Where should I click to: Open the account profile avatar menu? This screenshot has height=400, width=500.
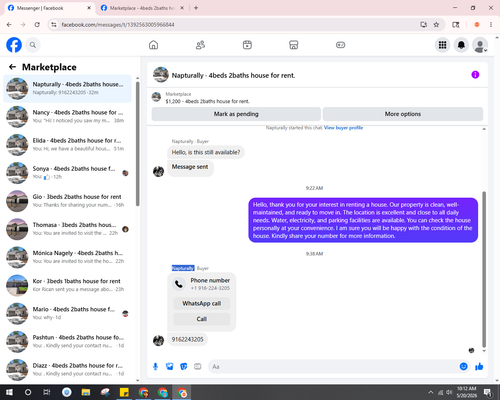[480, 45]
